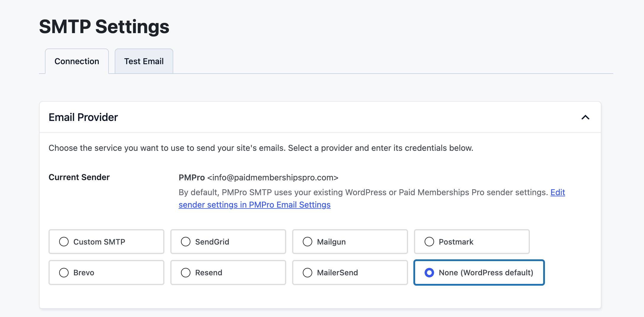Select the Custom SMTP provider option
Screen dimensions: 644x317
pyautogui.click(x=106, y=242)
